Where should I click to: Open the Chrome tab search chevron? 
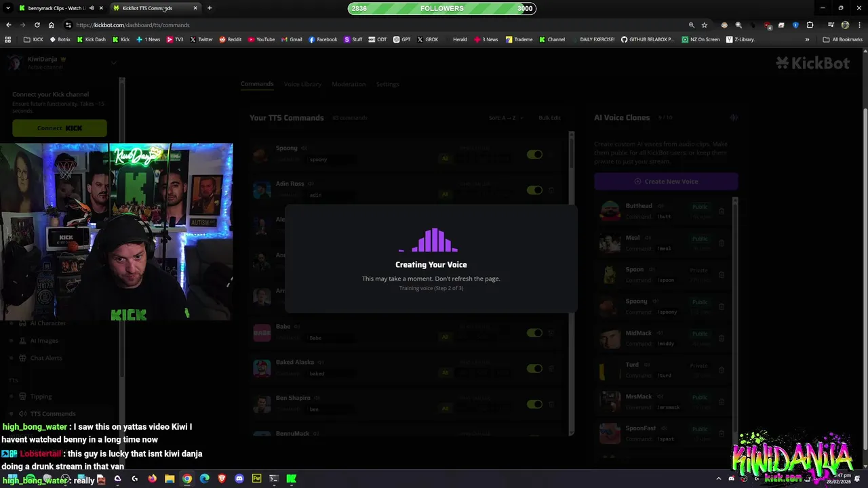point(8,8)
